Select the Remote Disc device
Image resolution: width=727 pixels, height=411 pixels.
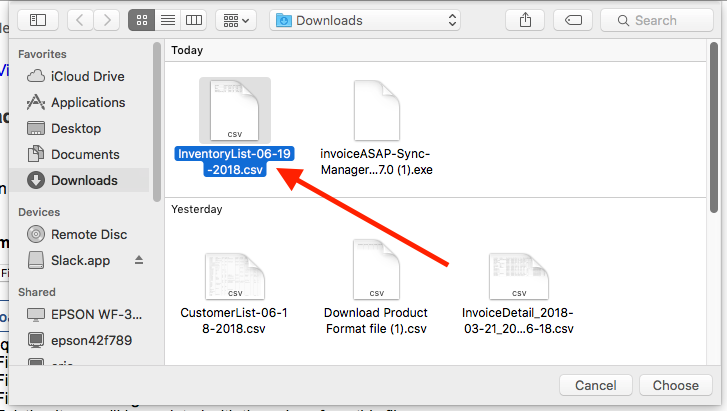point(88,234)
